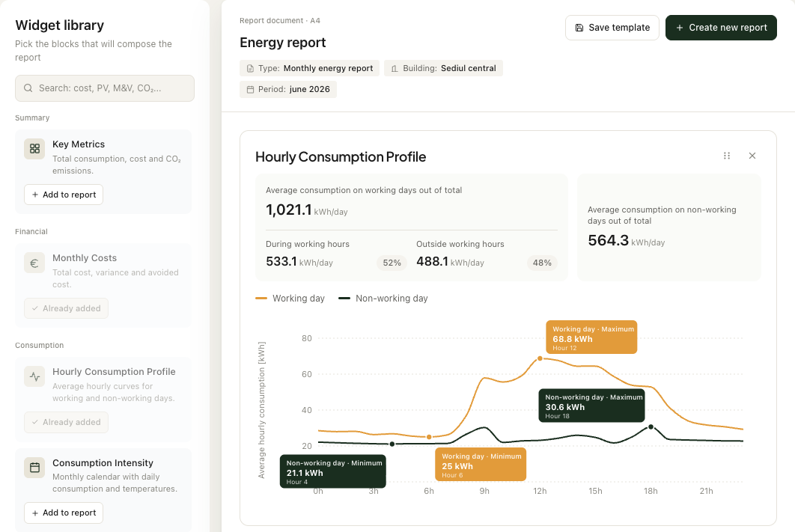795x532 pixels.
Task: Click the 18h x-axis label
Action: (x=651, y=491)
